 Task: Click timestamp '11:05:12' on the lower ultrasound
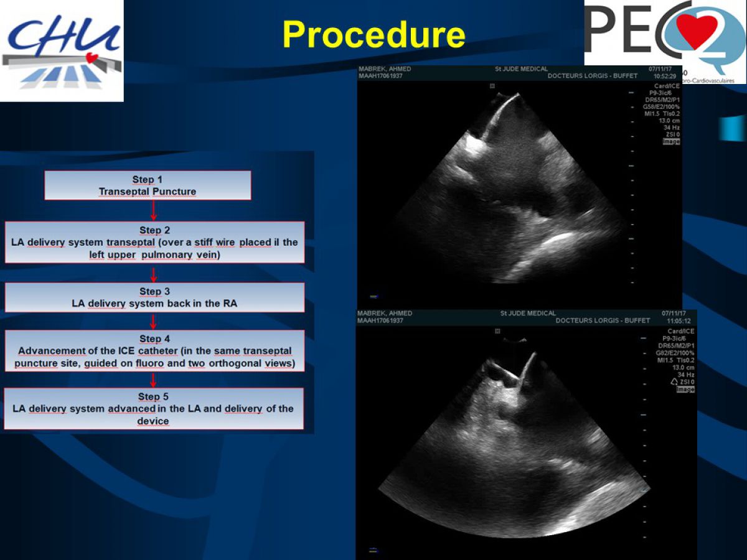click(x=679, y=320)
